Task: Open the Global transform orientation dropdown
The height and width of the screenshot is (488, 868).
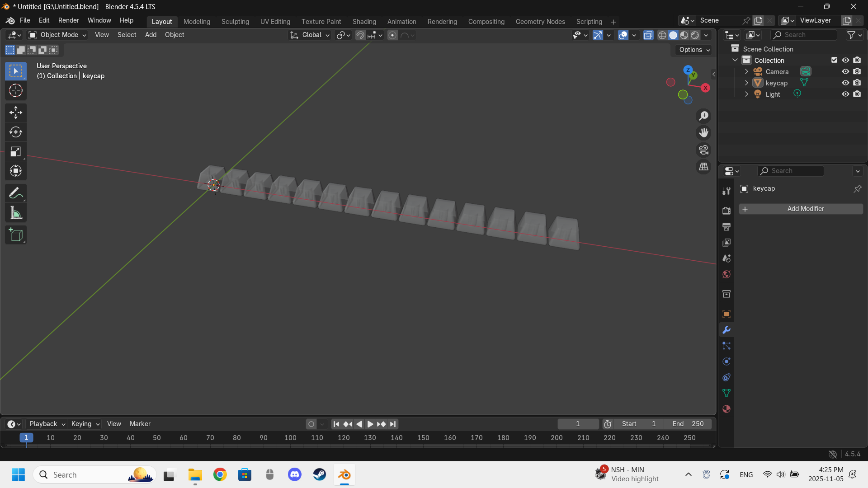Action: click(310, 35)
